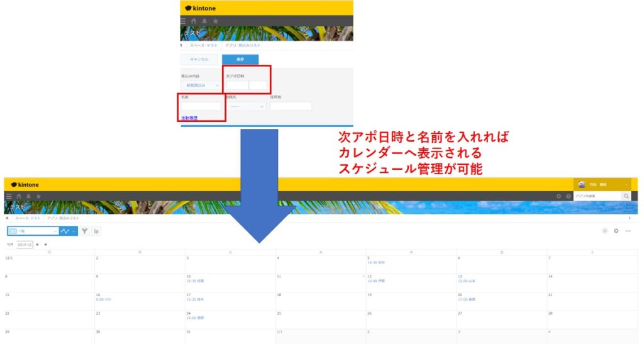Open the bar chart aggregate icon
Viewport: 644px width, 344px height.
tap(96, 231)
